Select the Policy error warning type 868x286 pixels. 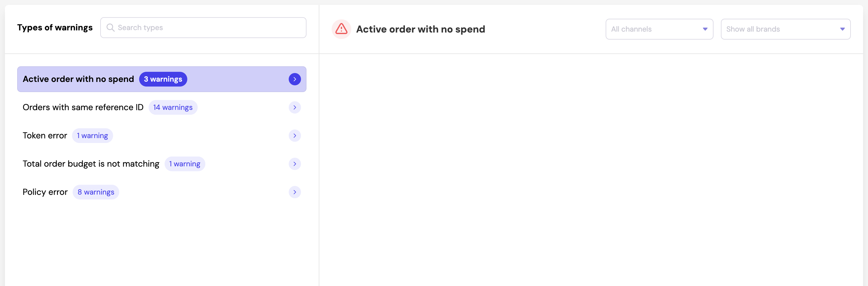[45, 192]
